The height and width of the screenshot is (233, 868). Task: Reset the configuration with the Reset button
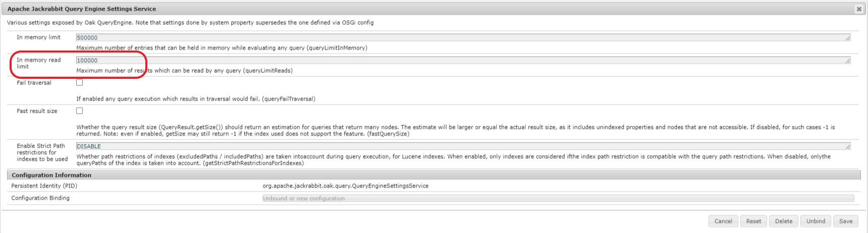753,221
